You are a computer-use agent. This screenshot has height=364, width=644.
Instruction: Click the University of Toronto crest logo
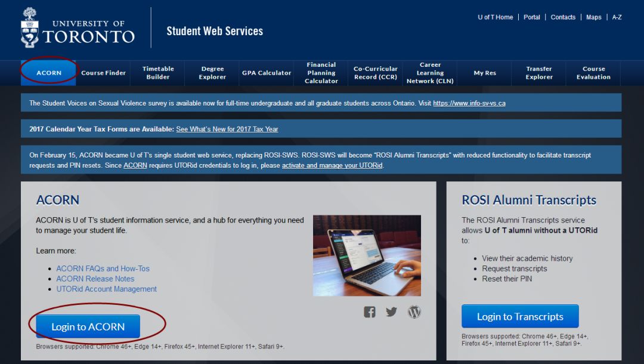coord(29,29)
